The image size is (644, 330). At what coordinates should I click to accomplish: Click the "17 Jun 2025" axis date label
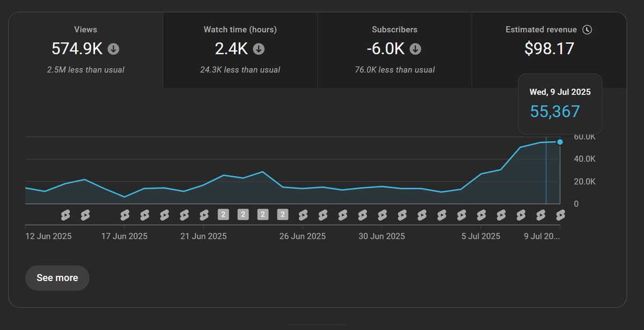pyautogui.click(x=125, y=236)
